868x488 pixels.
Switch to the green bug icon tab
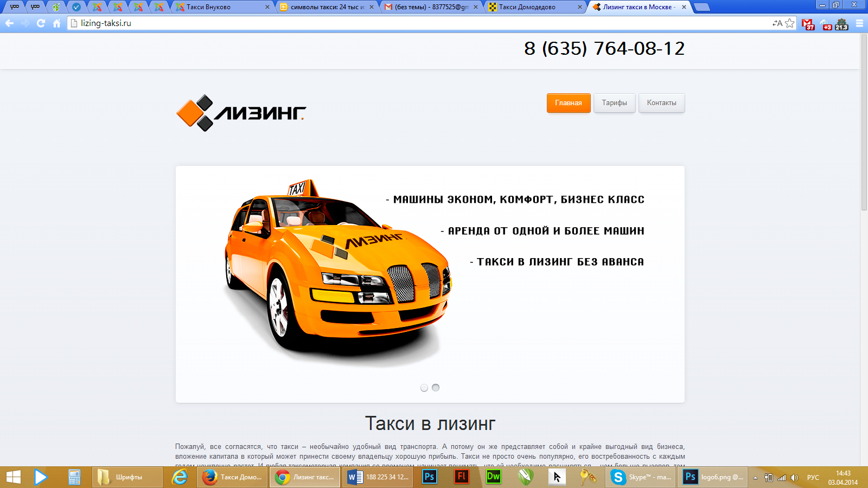(56, 7)
